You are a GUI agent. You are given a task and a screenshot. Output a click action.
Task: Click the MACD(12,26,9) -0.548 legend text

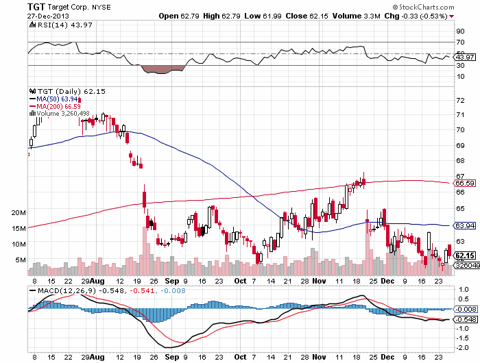(x=81, y=291)
